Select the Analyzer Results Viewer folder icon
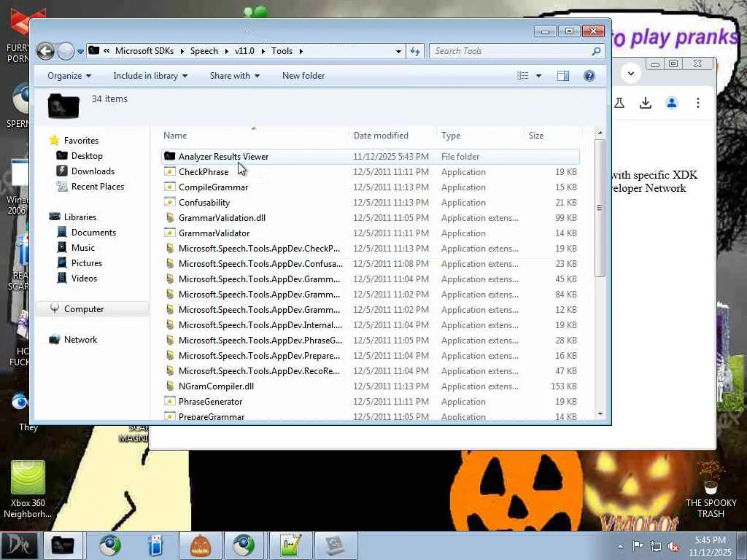747x560 pixels. (x=169, y=156)
